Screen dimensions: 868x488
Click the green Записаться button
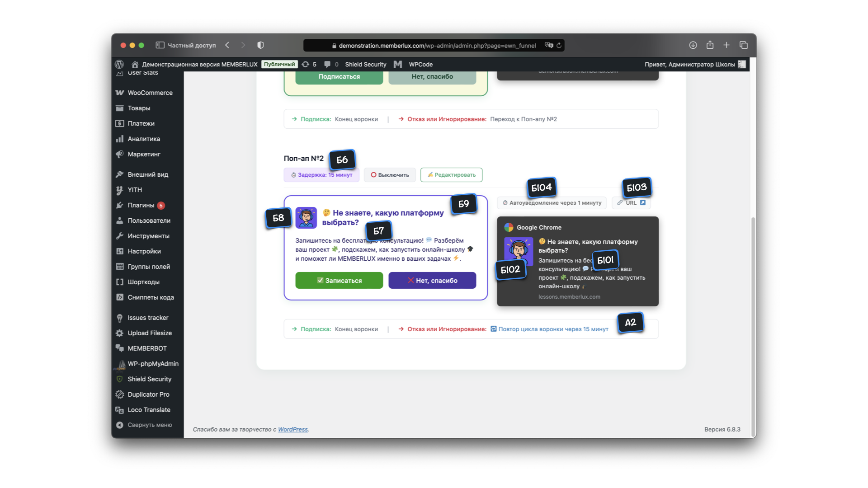(339, 280)
